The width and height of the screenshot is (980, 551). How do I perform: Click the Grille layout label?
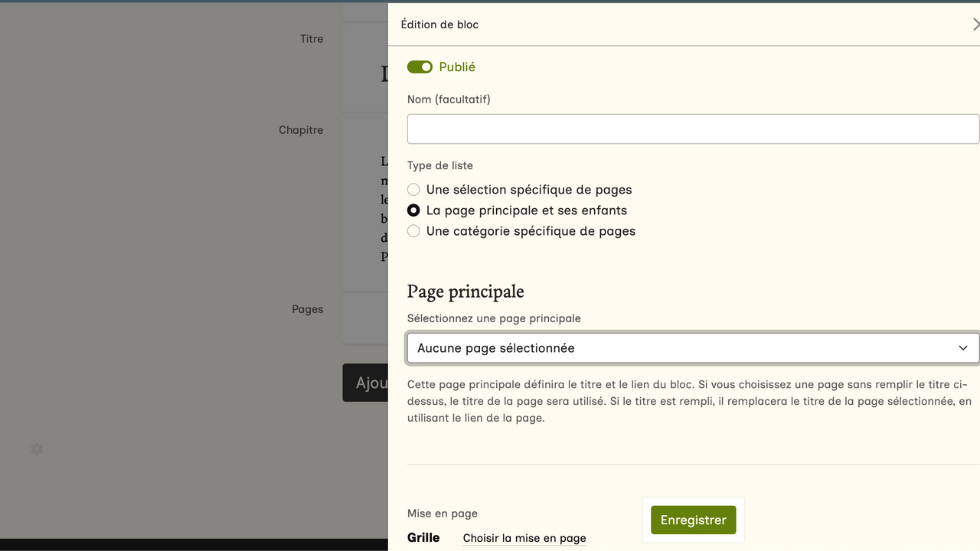(423, 537)
